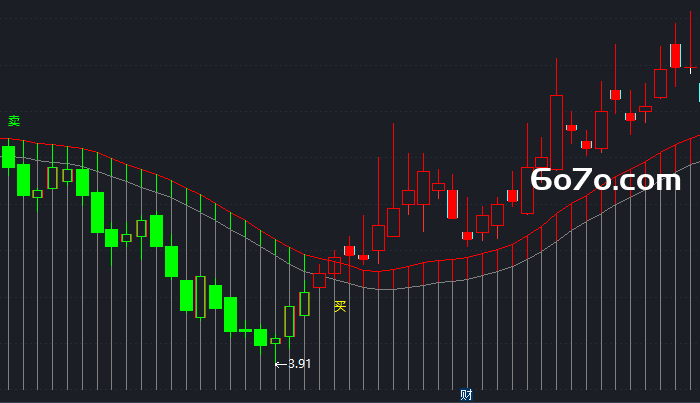Click the yellow 买 buy signal label

(x=340, y=307)
